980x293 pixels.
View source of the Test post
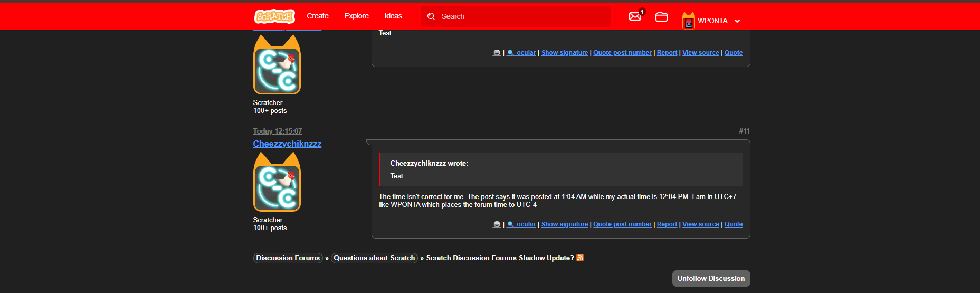(x=701, y=53)
